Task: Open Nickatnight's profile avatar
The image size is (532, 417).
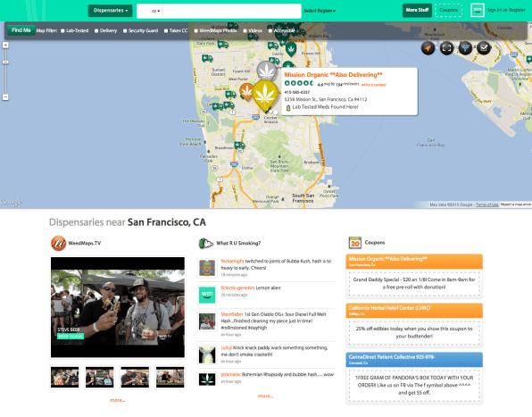Action: (x=207, y=268)
